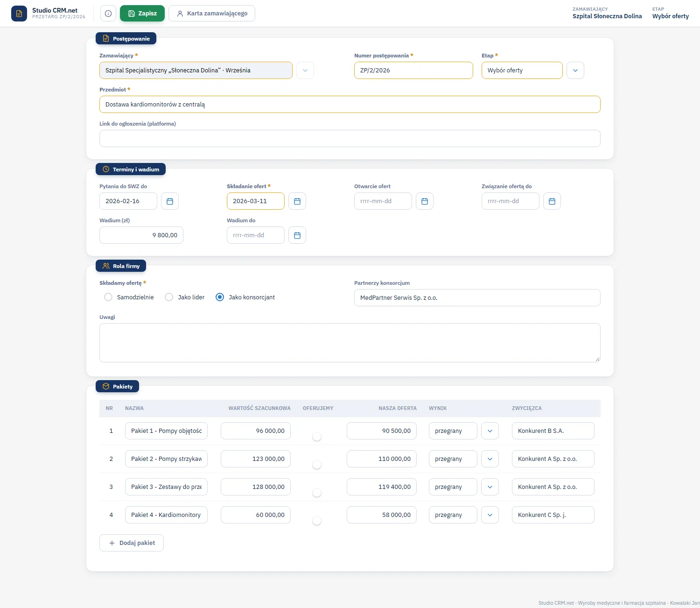Toggle Oferujemy for Pakiet 1
This screenshot has height=608, width=700.
pos(317,437)
